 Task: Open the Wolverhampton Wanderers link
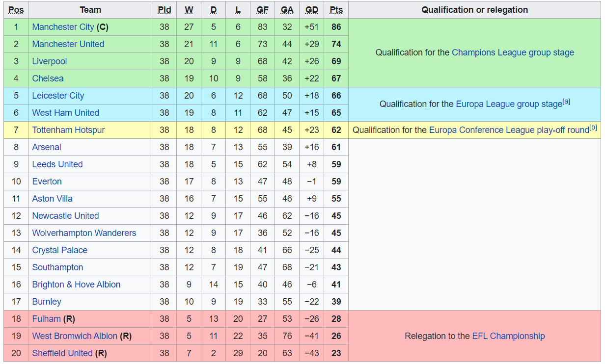(84, 233)
